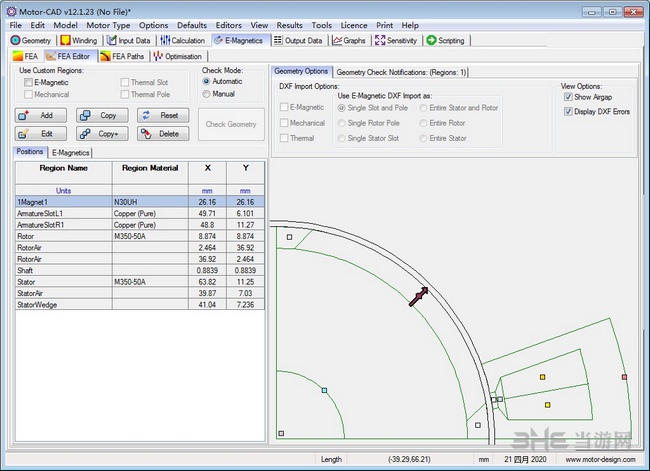
Task: Click the Delete button
Action: tap(163, 134)
